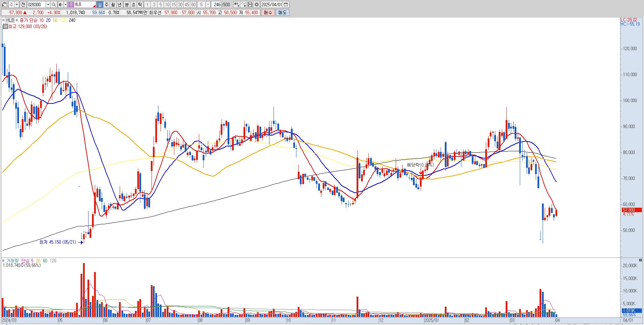Click the 매도 sell button

pos(282,12)
